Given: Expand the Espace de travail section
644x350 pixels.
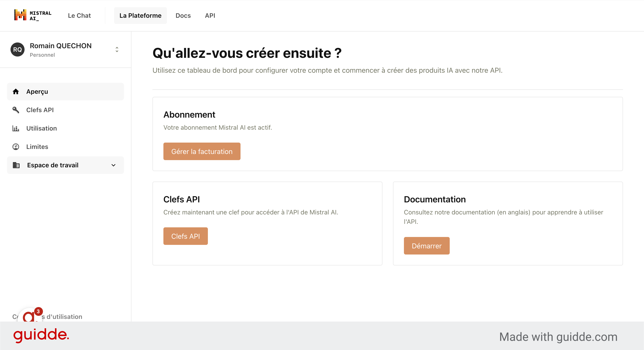Looking at the screenshot, I should pos(113,165).
